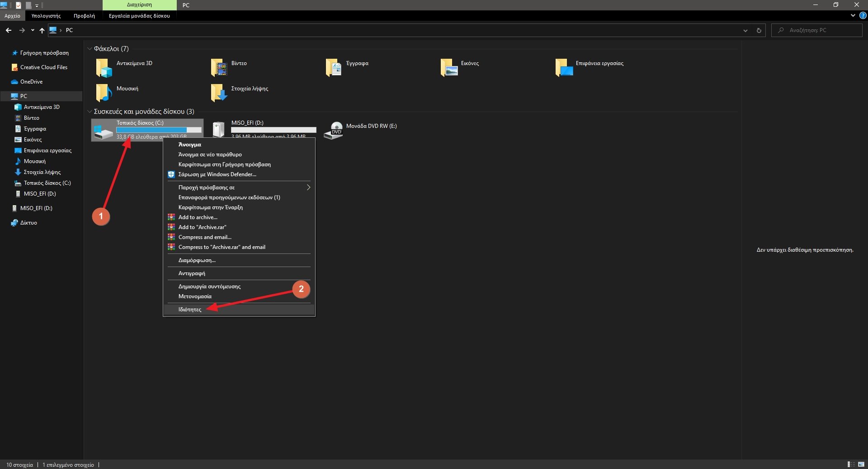Expand the address bar history dropdown
This screenshot has height=469, width=868.
coord(745,30)
